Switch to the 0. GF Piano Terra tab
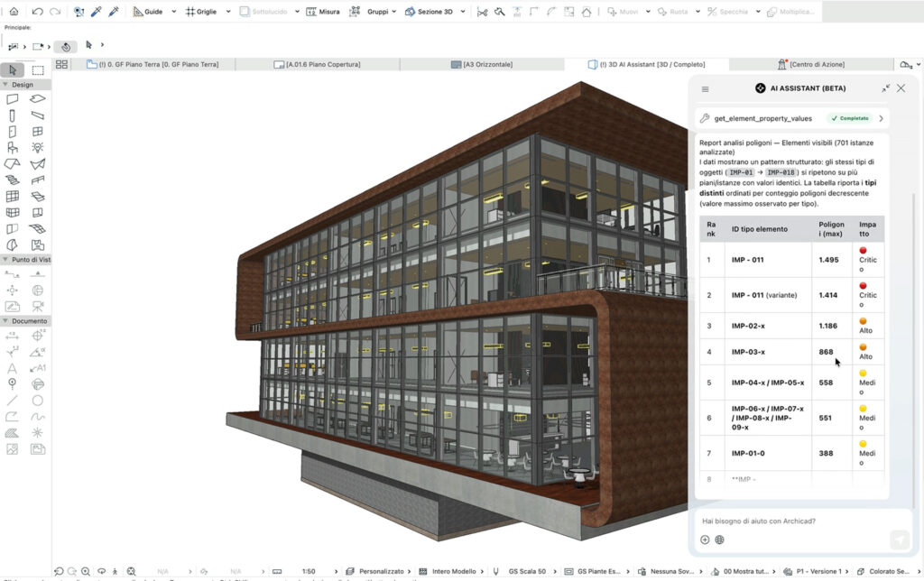The width and height of the screenshot is (924, 581). [x=152, y=64]
